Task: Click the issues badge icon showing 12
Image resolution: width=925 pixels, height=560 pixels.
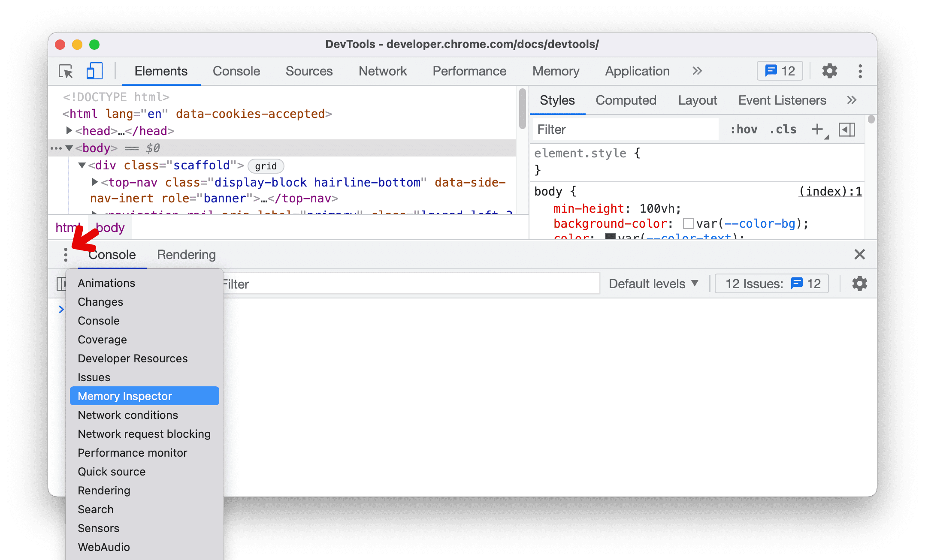Action: (782, 71)
